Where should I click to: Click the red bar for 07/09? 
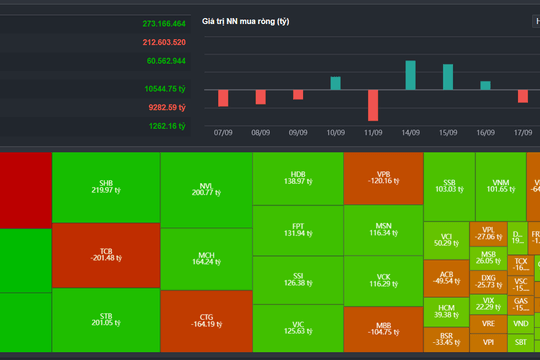pos(223,98)
